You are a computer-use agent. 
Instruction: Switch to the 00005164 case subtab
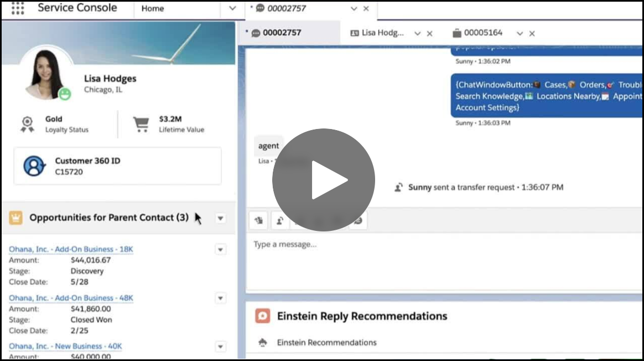(x=477, y=33)
